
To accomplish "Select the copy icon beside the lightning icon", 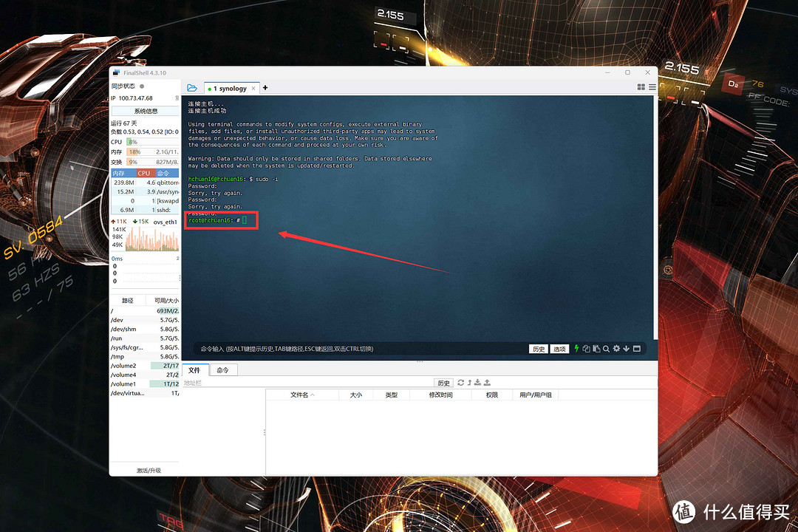I will click(587, 349).
